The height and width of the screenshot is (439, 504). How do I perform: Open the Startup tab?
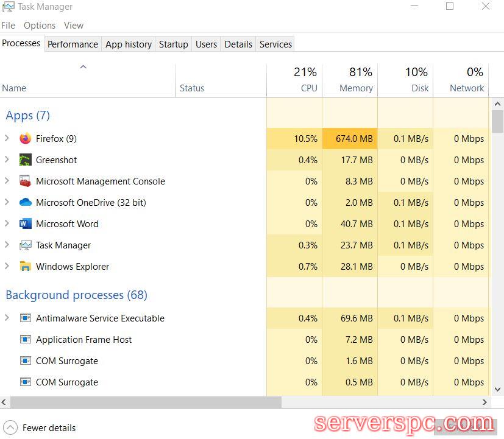click(x=173, y=44)
